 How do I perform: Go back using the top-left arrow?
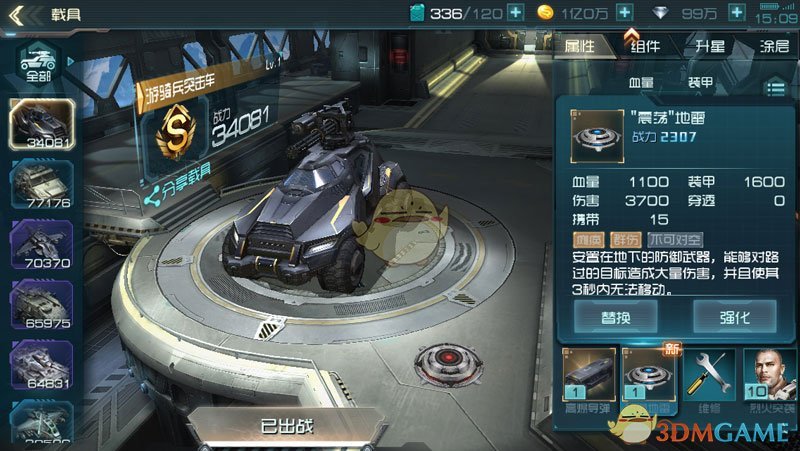coord(16,15)
